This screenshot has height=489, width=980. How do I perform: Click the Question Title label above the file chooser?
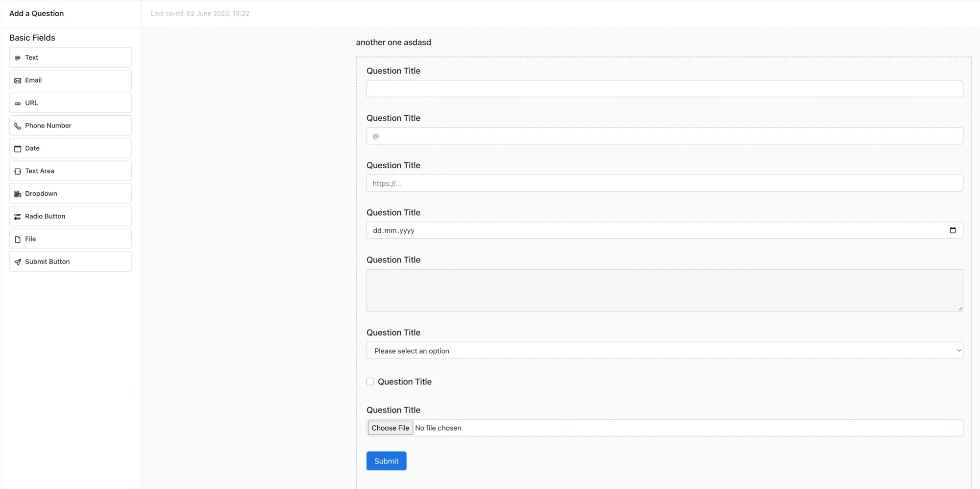[x=393, y=410]
